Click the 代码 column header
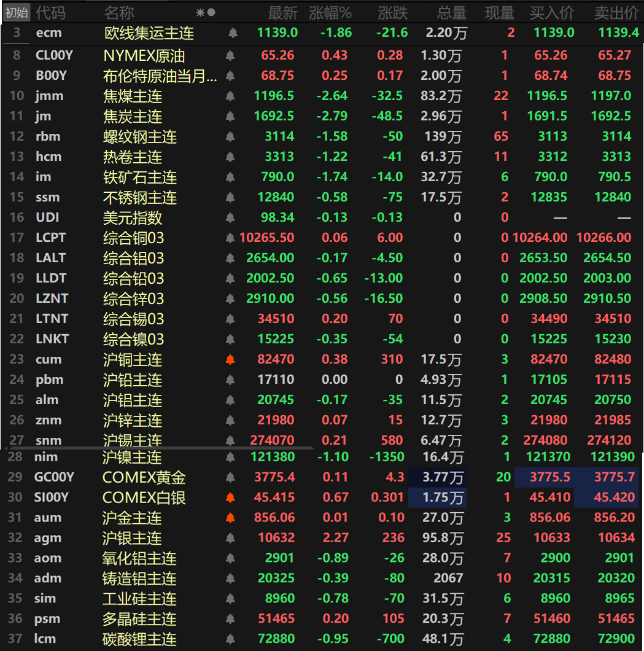The image size is (644, 651). coord(50,12)
